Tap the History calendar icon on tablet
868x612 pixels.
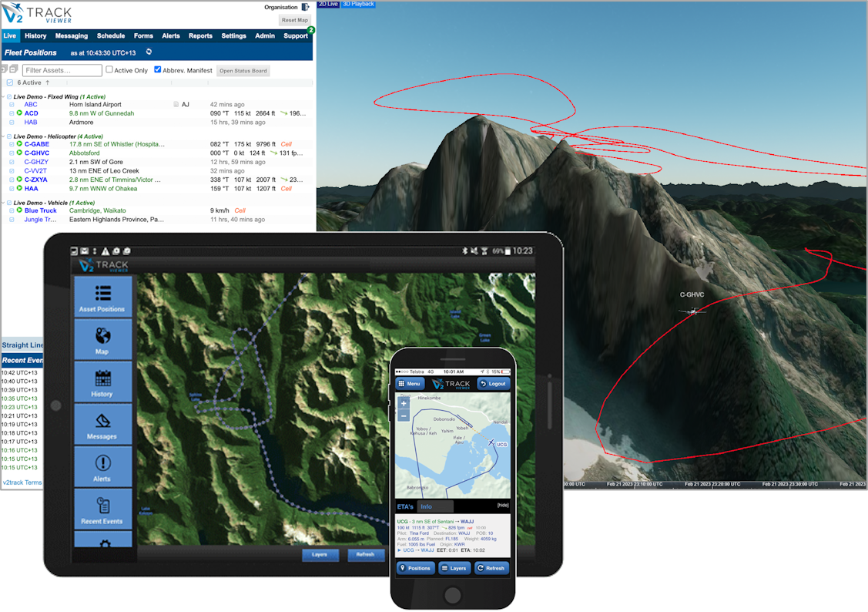coord(102,378)
